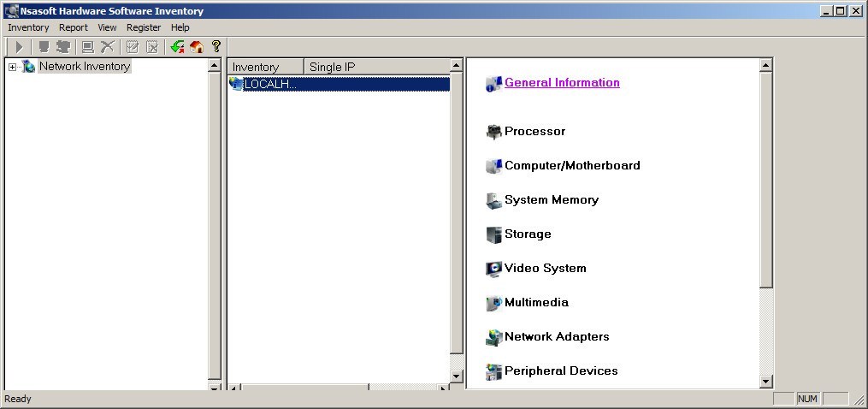Click the details pane vertical scrollbar thumb

(x=765, y=180)
